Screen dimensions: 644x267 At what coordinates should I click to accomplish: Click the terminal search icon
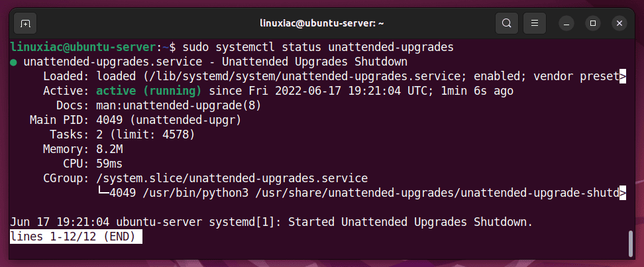coord(507,23)
